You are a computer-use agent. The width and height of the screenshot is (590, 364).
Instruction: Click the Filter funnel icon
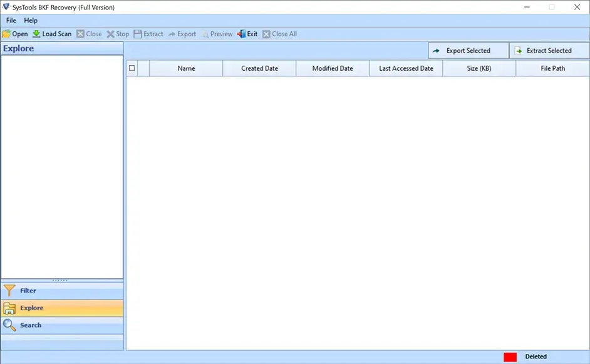pyautogui.click(x=9, y=291)
